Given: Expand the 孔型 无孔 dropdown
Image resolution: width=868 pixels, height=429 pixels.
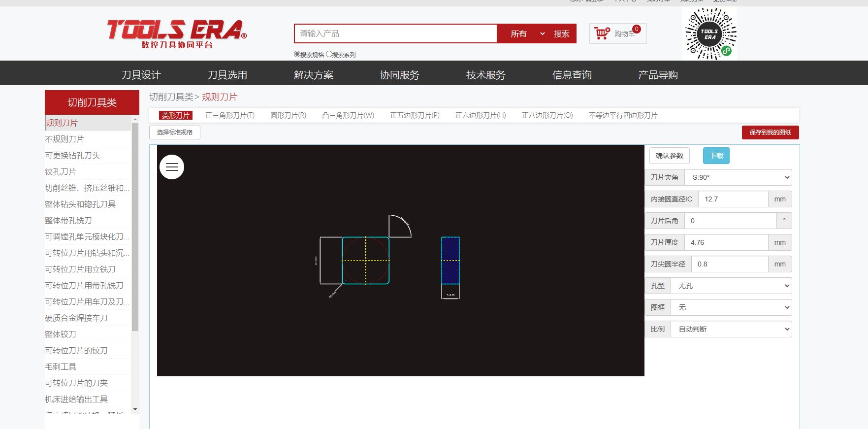Looking at the screenshot, I should coord(731,286).
